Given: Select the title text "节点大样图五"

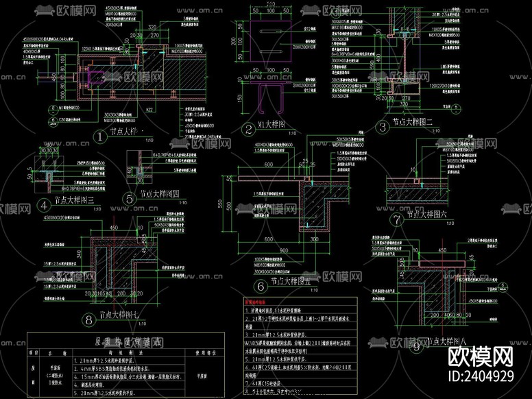Looking at the screenshot, I should pyautogui.click(x=291, y=281).
